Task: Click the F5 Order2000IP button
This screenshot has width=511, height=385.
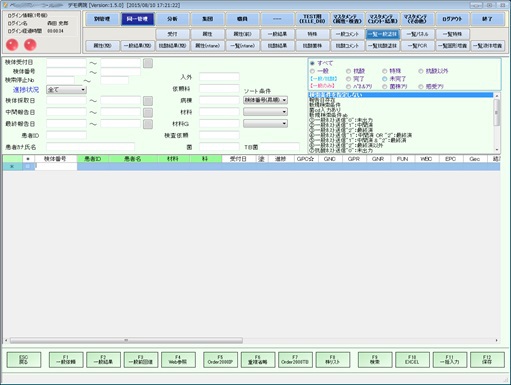Action: coord(220,360)
